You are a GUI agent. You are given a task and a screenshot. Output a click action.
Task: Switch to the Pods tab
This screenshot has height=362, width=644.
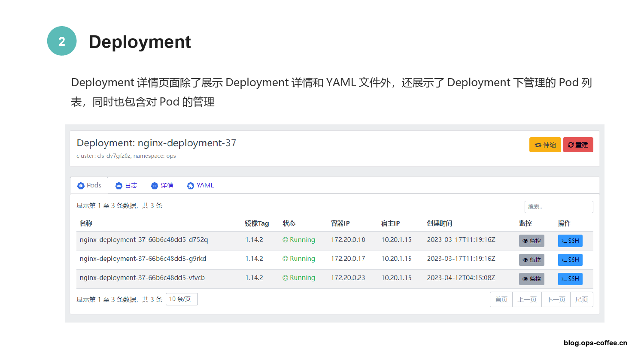click(x=89, y=185)
